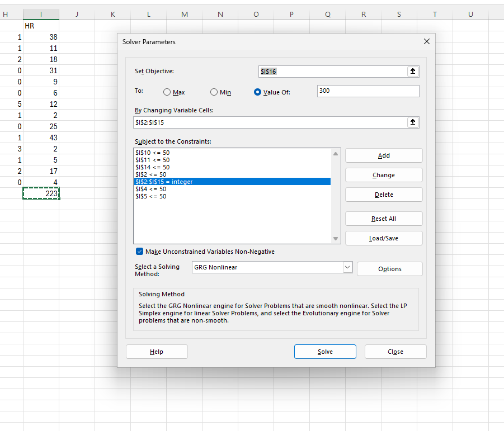Click the cell with value 31
Screen dimensions: 504x431
coord(41,70)
